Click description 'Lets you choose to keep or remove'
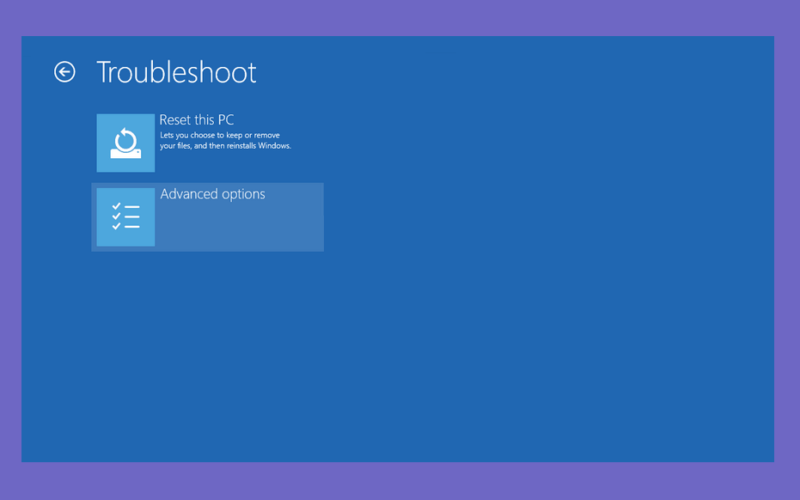Image resolution: width=800 pixels, height=500 pixels. (x=220, y=135)
